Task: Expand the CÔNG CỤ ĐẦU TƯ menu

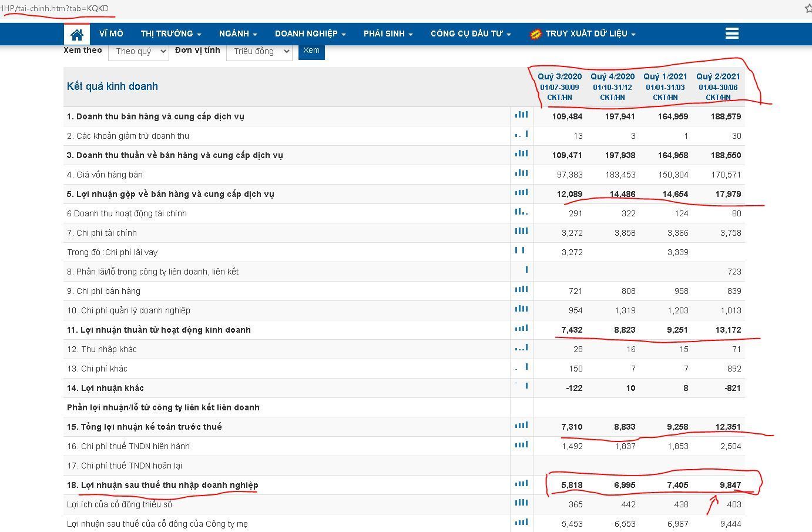Action: (471, 34)
